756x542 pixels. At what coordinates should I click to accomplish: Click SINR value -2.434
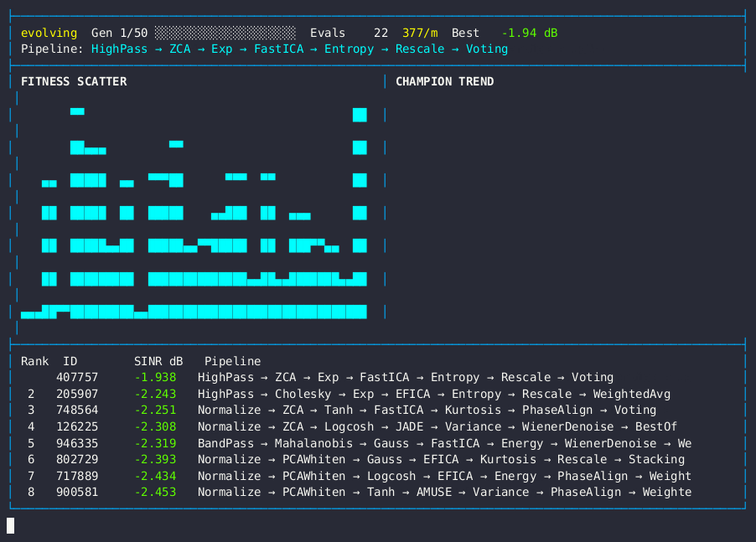(155, 477)
